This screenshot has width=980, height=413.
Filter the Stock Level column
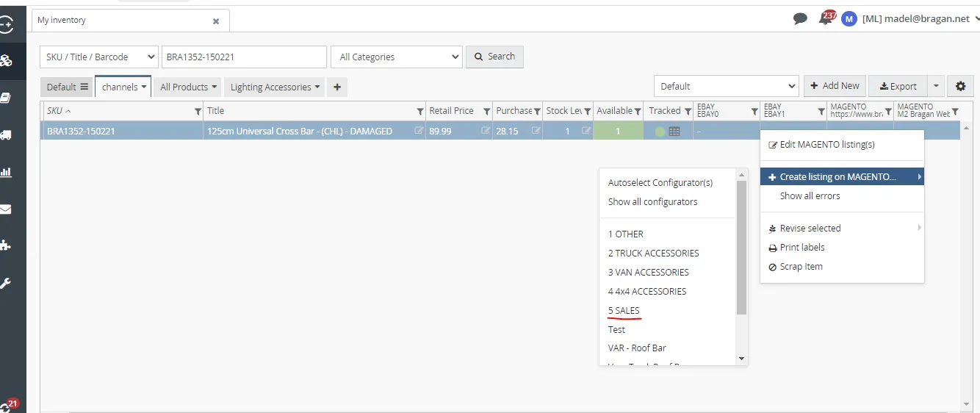[x=588, y=112]
